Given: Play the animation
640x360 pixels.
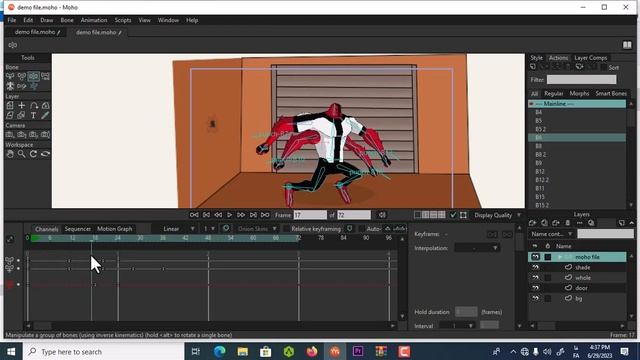Looking at the screenshot, I should (229, 215).
